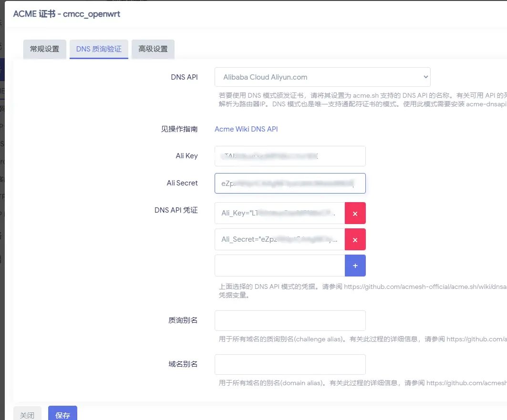The width and height of the screenshot is (507, 420).
Task: Focus the 质询别名 input field
Action: click(290, 320)
